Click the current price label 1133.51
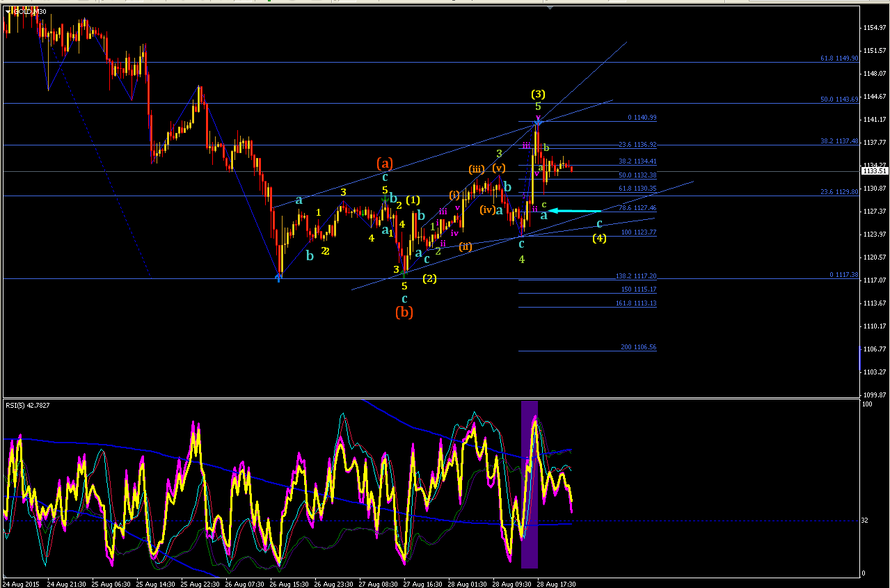890x588 pixels. (873, 170)
